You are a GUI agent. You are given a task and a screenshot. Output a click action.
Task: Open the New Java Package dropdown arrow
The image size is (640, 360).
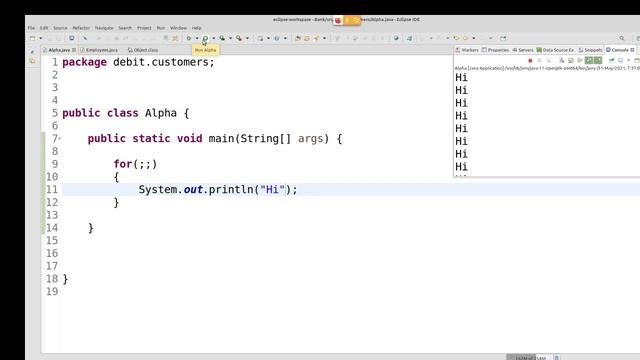point(268,38)
